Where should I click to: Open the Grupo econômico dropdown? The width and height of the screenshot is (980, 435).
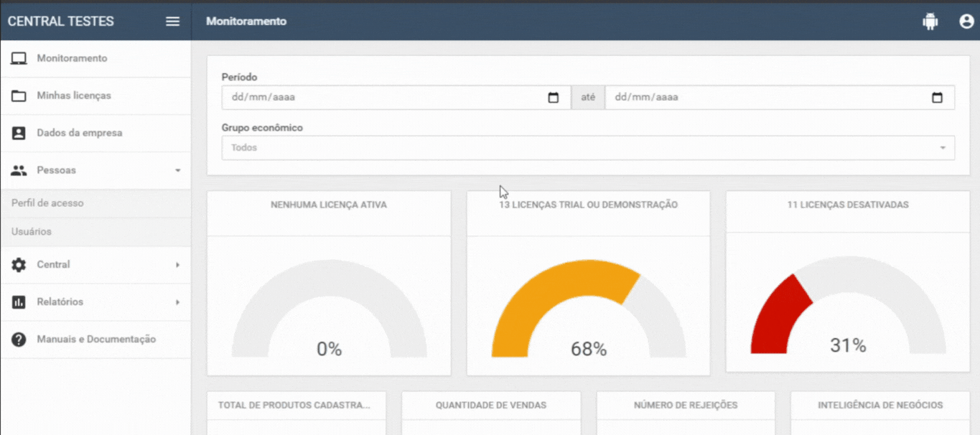click(x=587, y=148)
